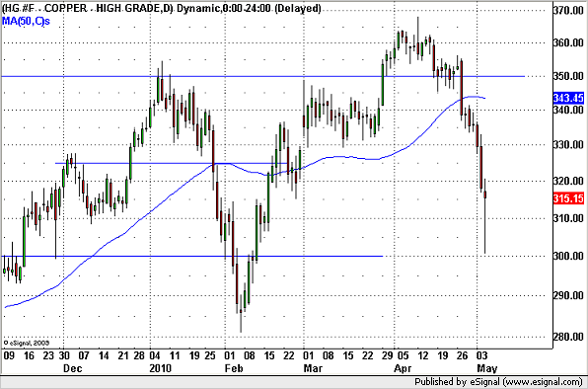Click the 280.00 price axis label
Screen dimensions: 588x389
pos(568,337)
